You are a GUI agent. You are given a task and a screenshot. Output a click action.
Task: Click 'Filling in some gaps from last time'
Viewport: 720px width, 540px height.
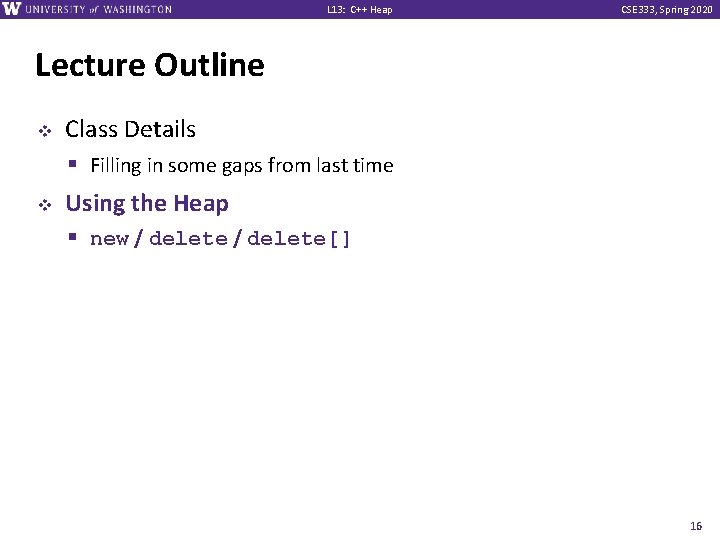pos(242,165)
